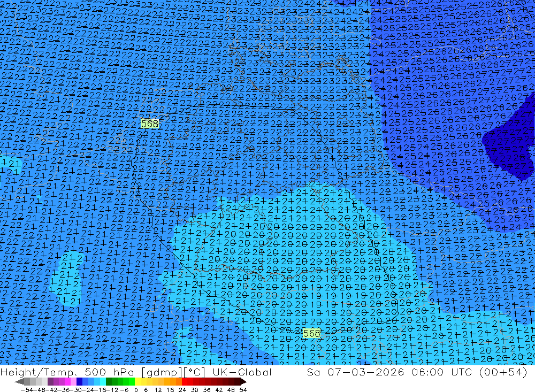Click the 'Sa' weekday abbreviation
This screenshot has height=392, width=535.
[313, 372]
